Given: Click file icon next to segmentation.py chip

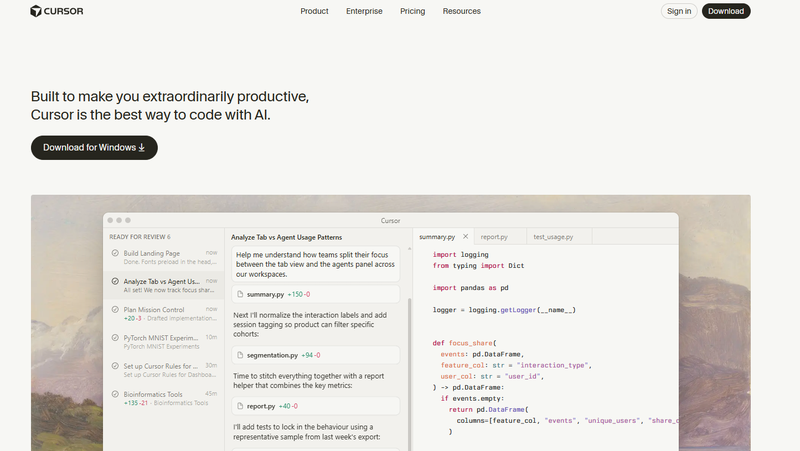Looking at the screenshot, I should 240,355.
